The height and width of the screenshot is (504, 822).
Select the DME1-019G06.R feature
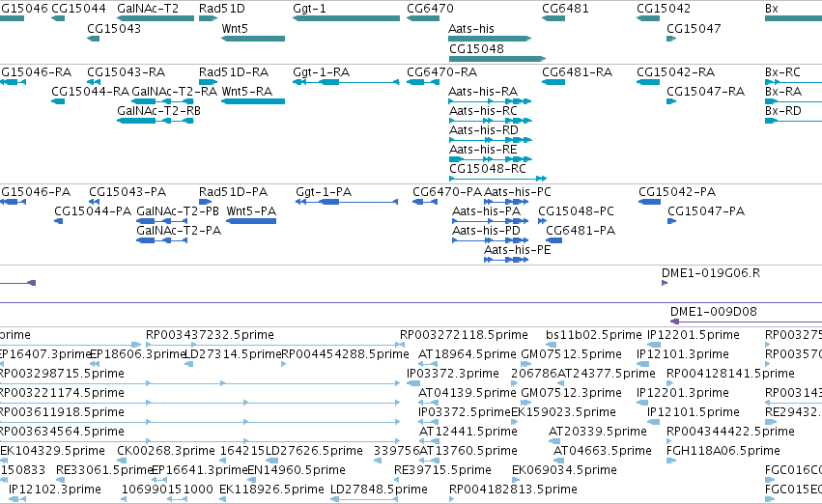(665, 283)
